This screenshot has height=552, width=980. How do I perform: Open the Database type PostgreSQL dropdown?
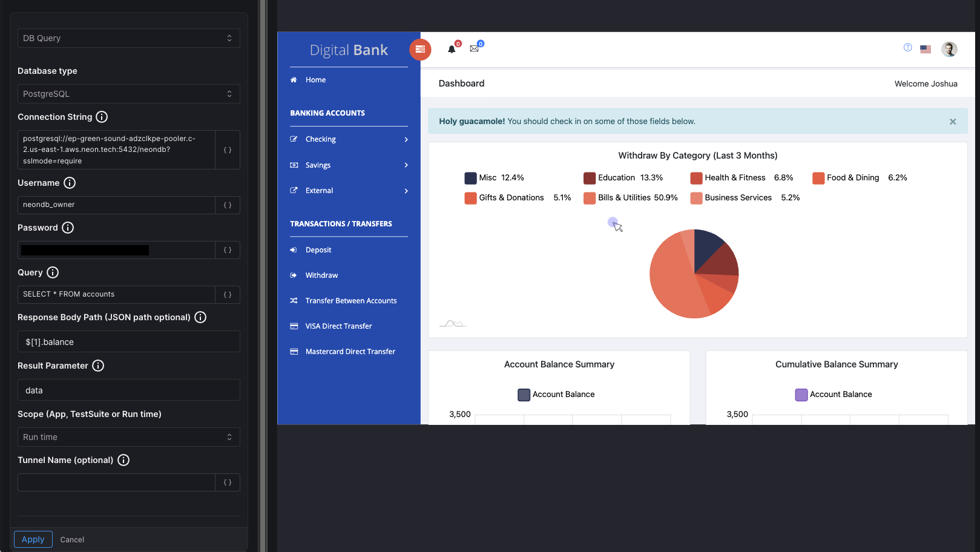coord(128,94)
